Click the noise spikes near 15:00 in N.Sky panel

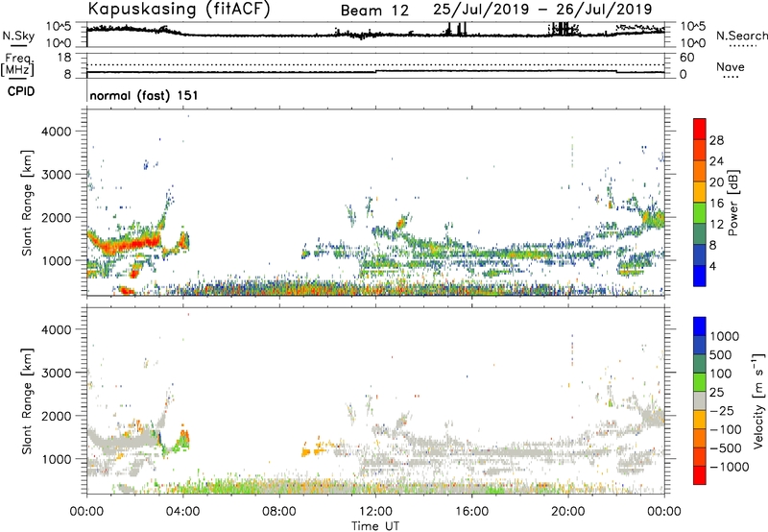point(457,29)
